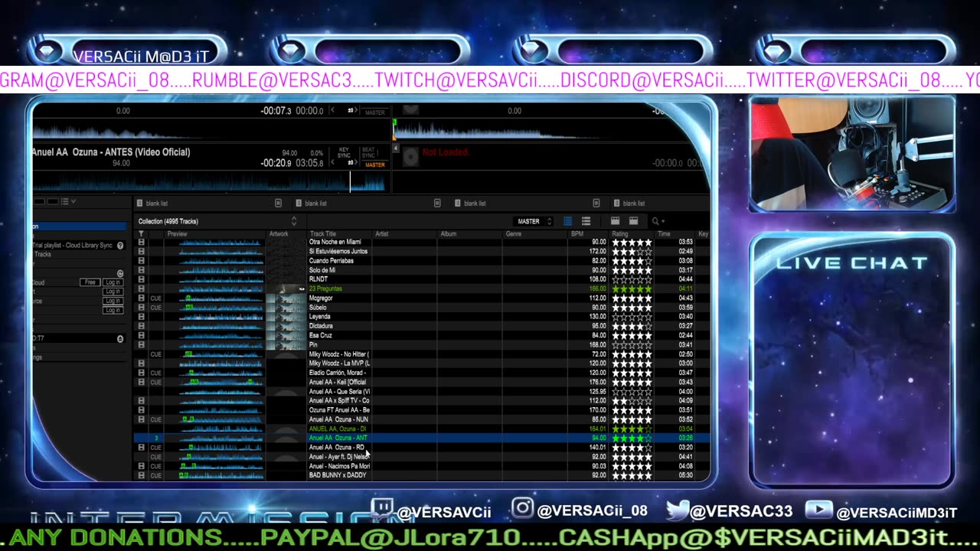Select the track Mcgregor

[321, 298]
